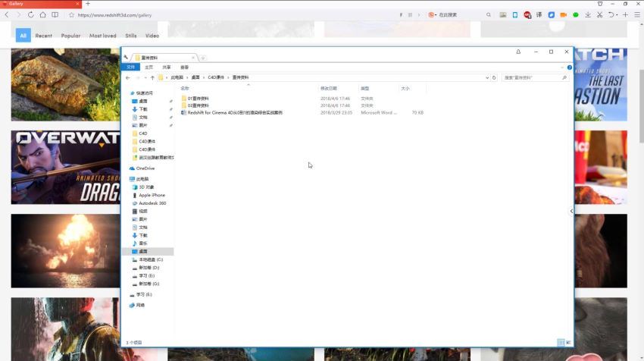Open the browser home page icon
This screenshot has width=644, height=361.
pos(42,15)
